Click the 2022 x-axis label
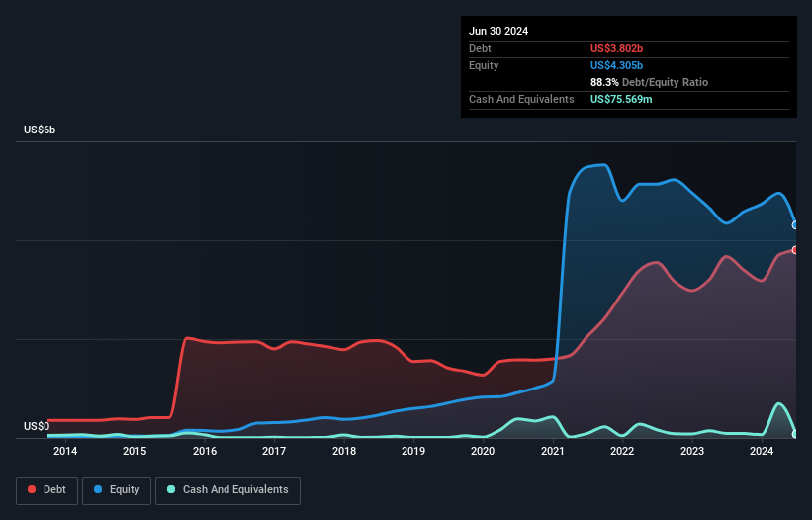The height and width of the screenshot is (520, 812). pos(622,451)
